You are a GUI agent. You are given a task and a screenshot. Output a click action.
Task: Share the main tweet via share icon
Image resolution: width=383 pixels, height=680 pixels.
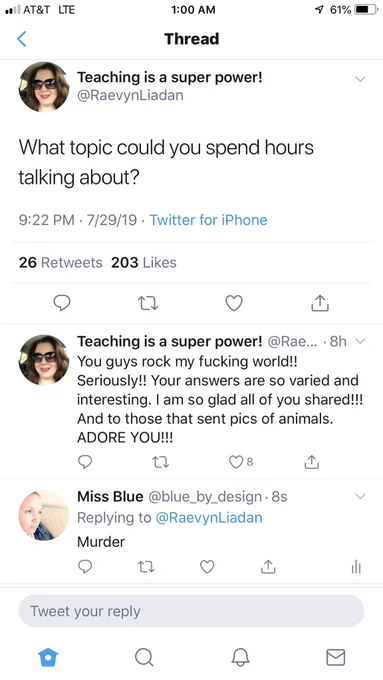point(320,303)
